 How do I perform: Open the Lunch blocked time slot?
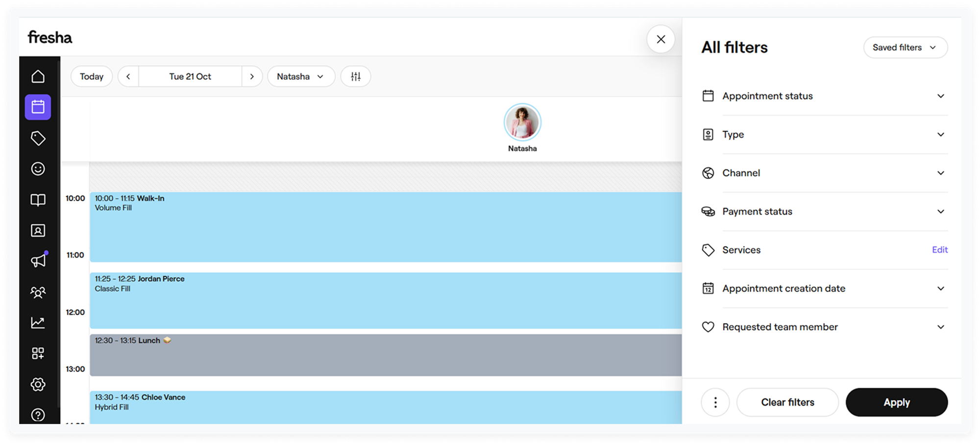click(x=386, y=355)
